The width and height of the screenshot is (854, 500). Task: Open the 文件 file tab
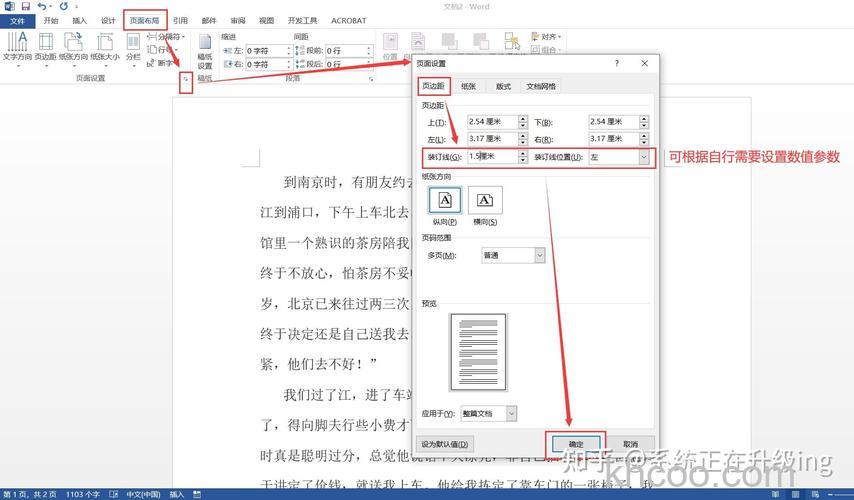pyautogui.click(x=17, y=21)
